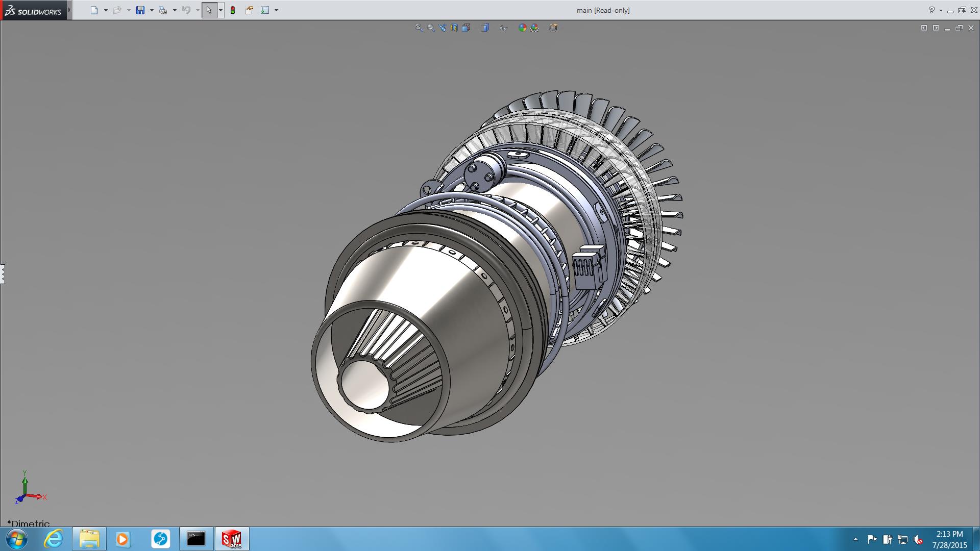Expand the Options dropdown arrow
Viewport: 980px width, 551px height.
click(x=276, y=10)
